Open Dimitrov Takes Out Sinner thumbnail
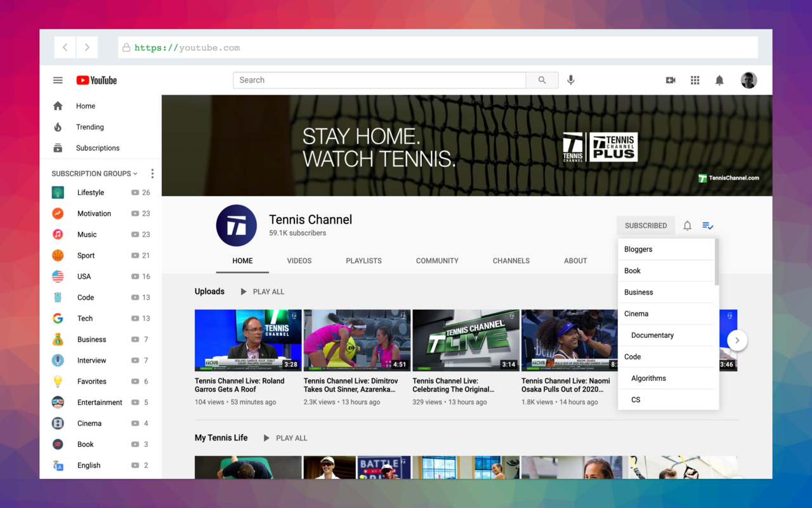The image size is (812, 508). (357, 340)
